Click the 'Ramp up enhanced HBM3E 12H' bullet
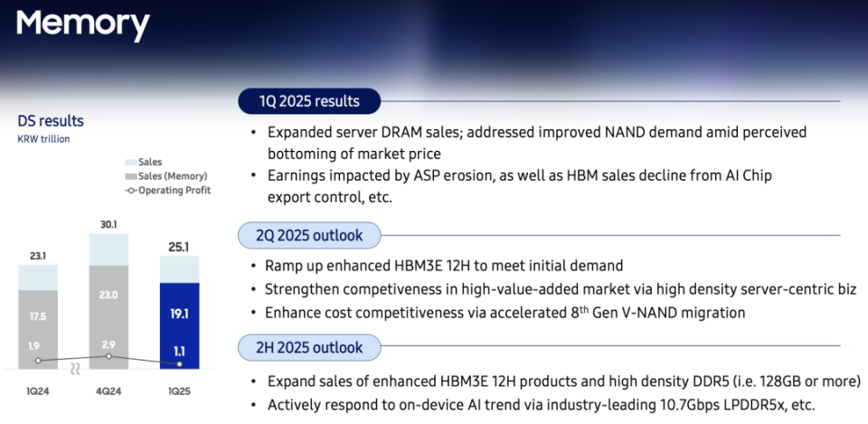 (436, 266)
